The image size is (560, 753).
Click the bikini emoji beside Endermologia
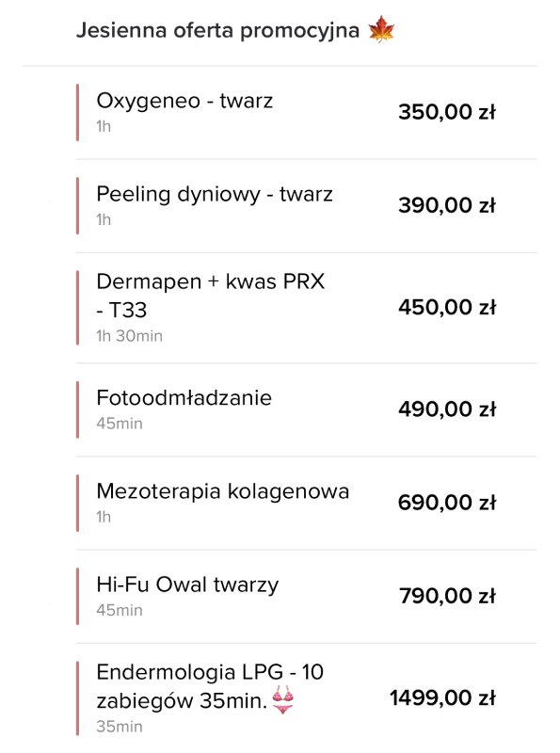283,699
